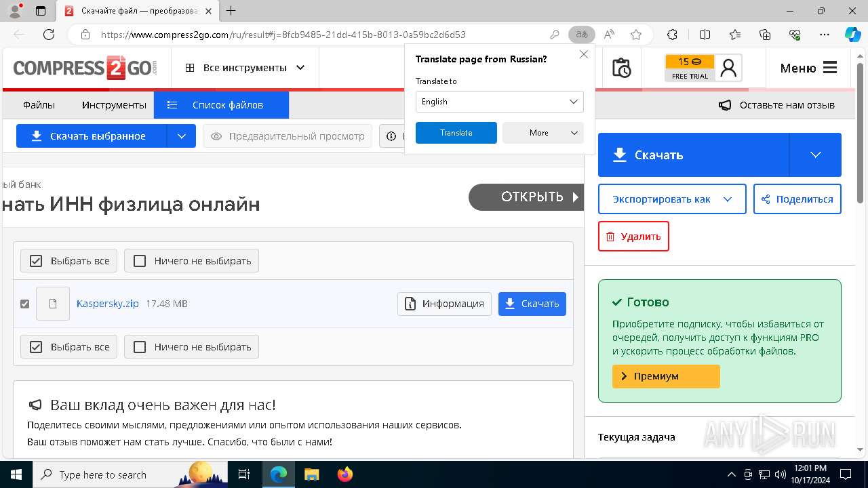Open Edge settings and more menu
This screenshot has width=868, height=488.
[x=825, y=35]
